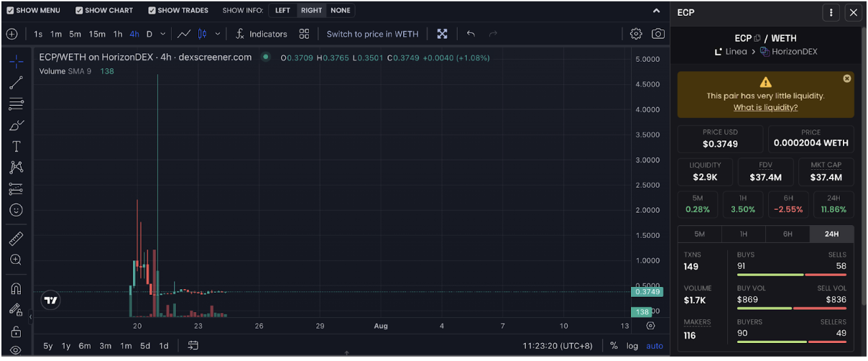This screenshot has width=868, height=361.
Task: Open the timezone selector 11:23:20 (UTC+8)
Action: click(558, 346)
